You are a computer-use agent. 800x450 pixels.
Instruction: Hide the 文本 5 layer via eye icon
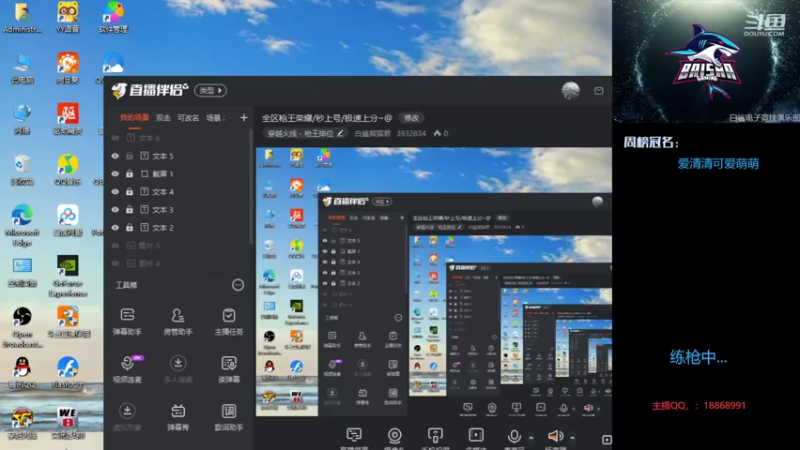pos(115,156)
